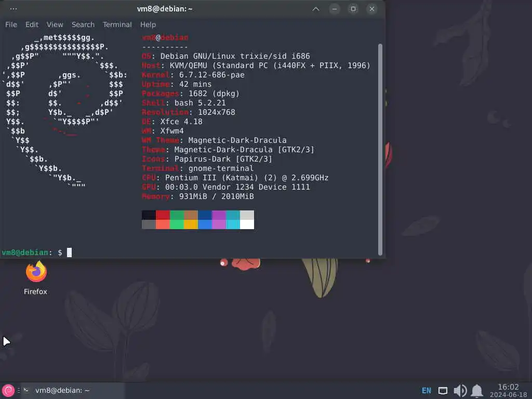532x399 pixels.
Task: Click the roll-up arrow in title bar
Action: 315,9
